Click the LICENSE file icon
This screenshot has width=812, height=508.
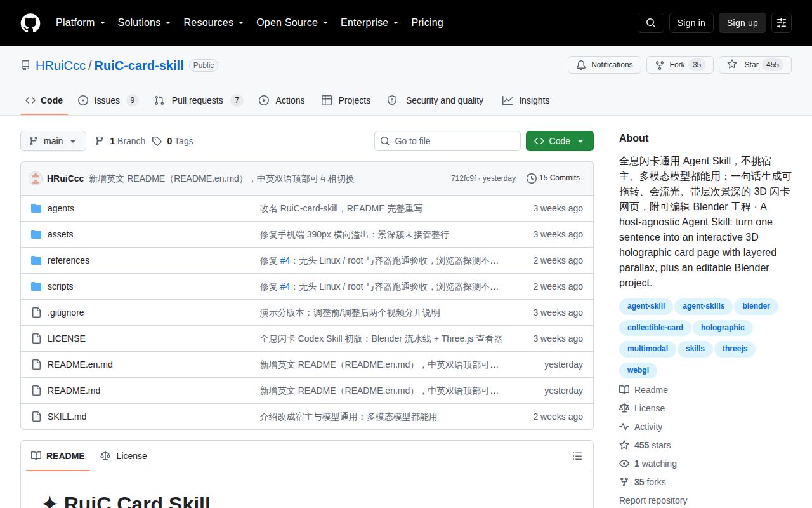pos(36,338)
